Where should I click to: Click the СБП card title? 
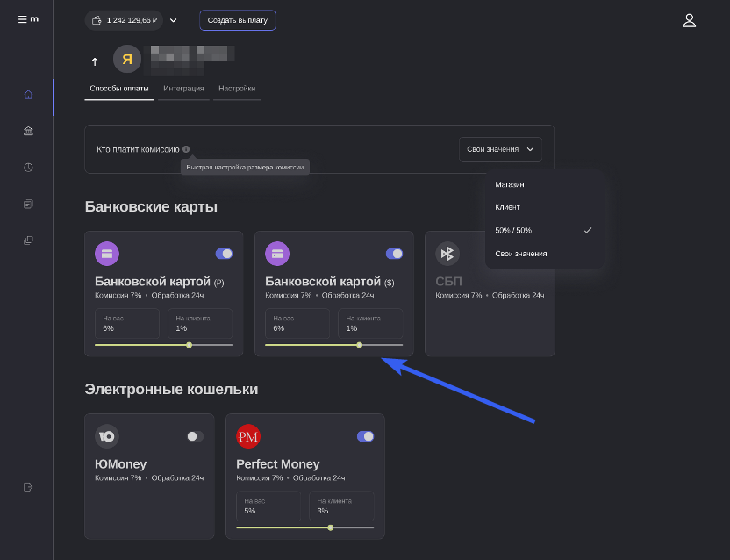(449, 282)
